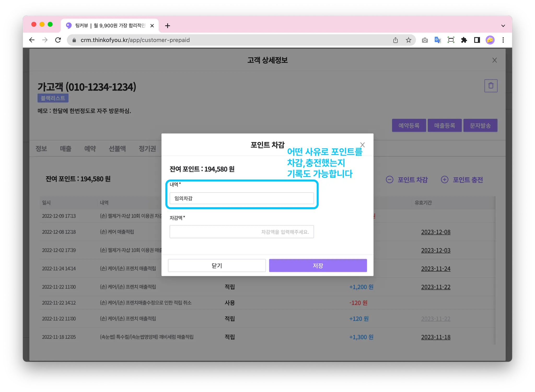Close the 포인트 차감 dialog with X
The height and width of the screenshot is (392, 535).
(362, 145)
